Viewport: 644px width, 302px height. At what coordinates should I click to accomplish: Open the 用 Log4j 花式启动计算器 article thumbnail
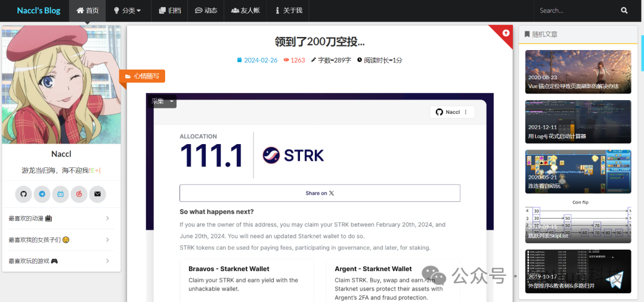click(x=578, y=122)
